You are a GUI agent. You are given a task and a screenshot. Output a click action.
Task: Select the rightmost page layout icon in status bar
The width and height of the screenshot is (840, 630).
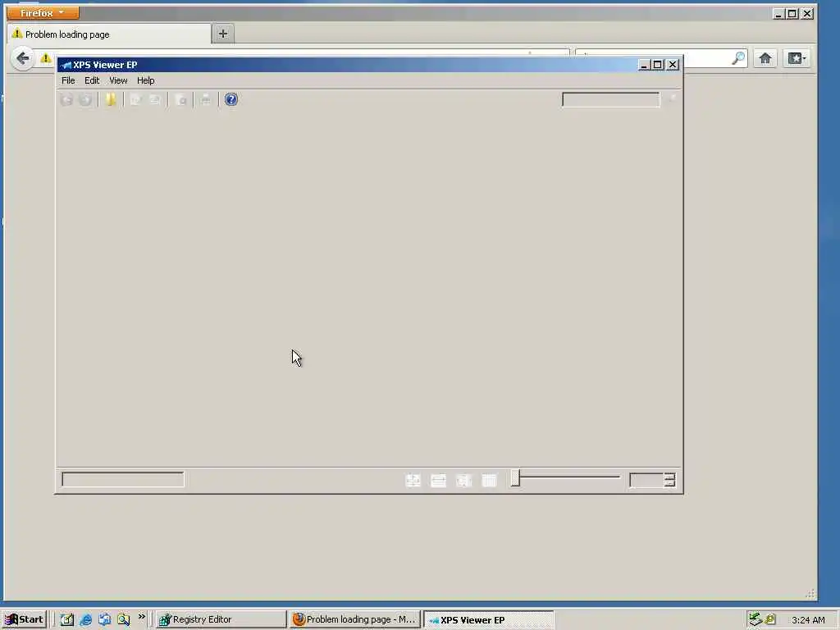[489, 480]
